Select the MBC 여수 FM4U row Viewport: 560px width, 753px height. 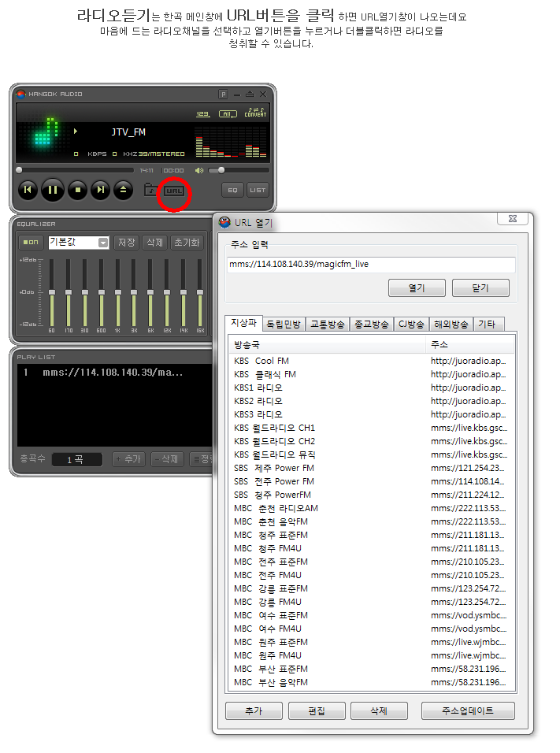tap(372, 629)
